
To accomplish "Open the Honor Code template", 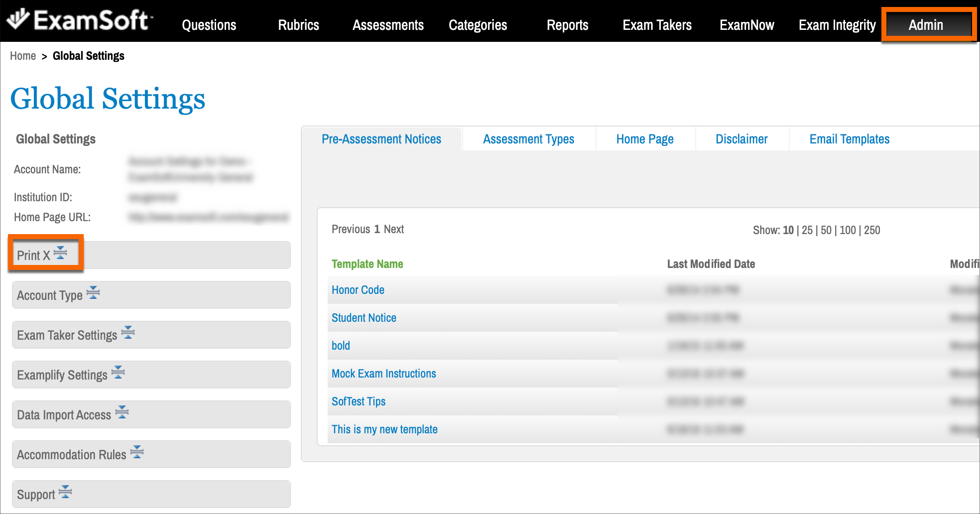I will pos(358,290).
